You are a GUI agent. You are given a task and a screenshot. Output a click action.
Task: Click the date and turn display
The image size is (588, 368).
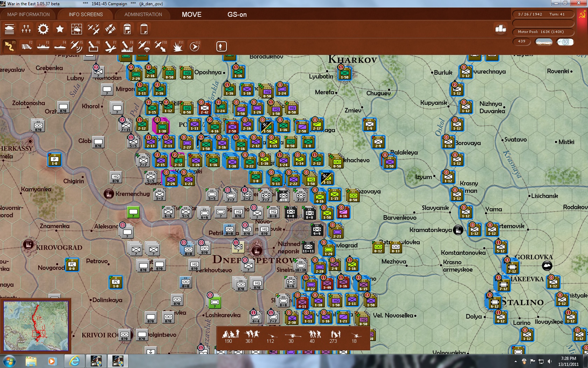pos(544,14)
